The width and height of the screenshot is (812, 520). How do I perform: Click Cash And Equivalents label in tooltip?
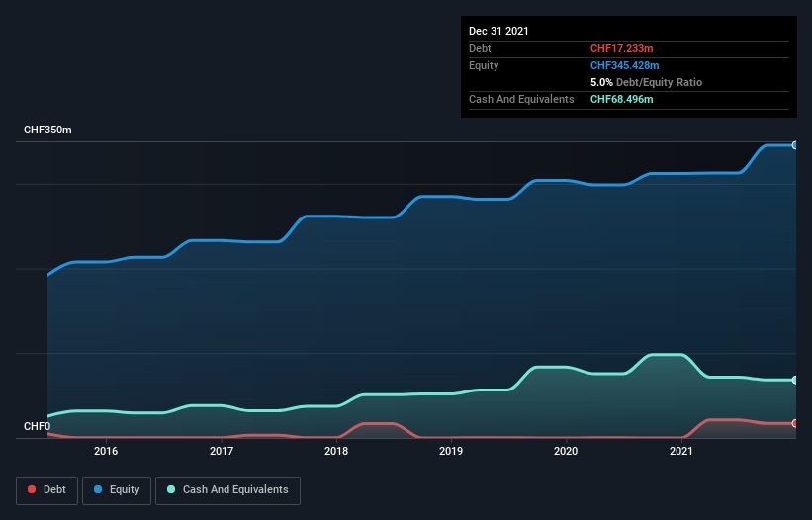point(521,99)
